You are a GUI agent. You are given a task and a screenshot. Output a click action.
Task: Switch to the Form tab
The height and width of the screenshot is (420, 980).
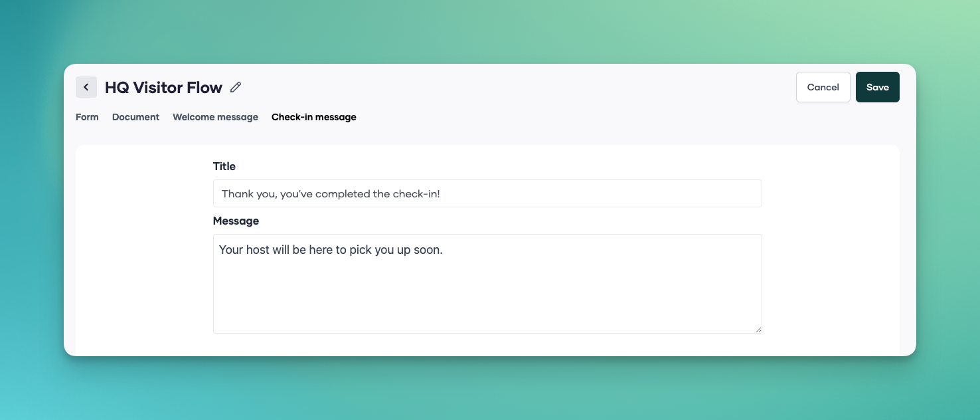tap(87, 117)
